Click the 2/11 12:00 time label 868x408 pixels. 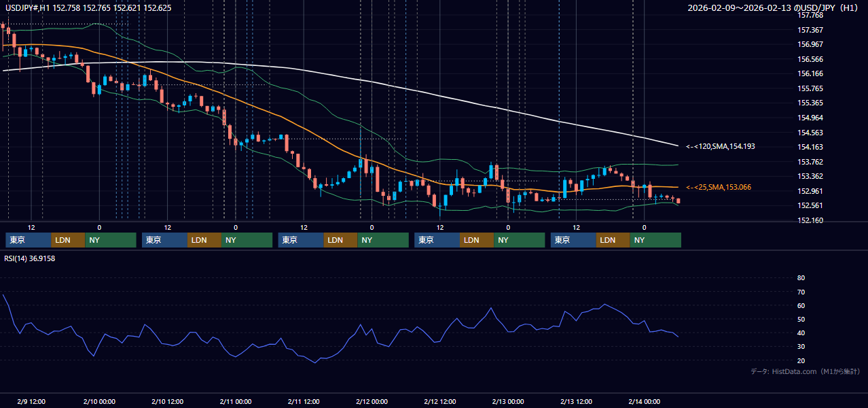click(303, 401)
